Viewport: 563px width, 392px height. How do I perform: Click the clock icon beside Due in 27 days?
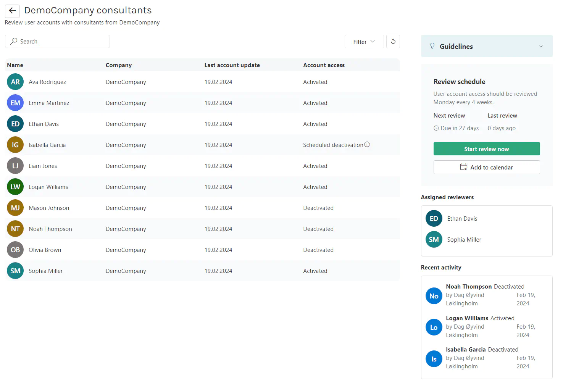coord(436,128)
